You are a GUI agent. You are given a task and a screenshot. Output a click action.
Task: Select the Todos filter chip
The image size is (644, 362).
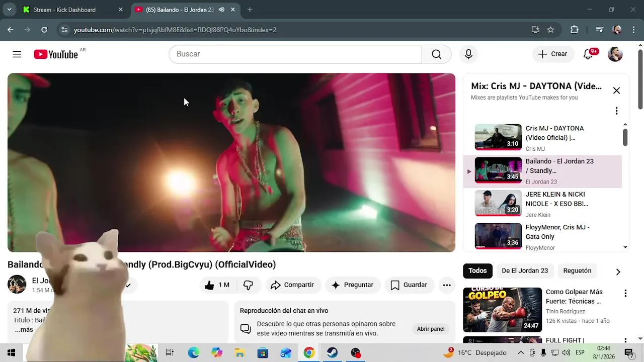coord(477,270)
